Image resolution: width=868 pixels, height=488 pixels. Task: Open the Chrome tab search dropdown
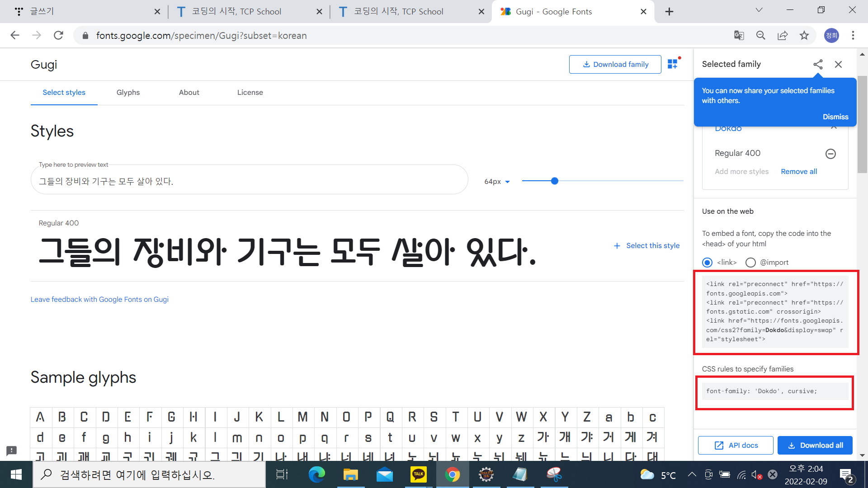click(759, 10)
